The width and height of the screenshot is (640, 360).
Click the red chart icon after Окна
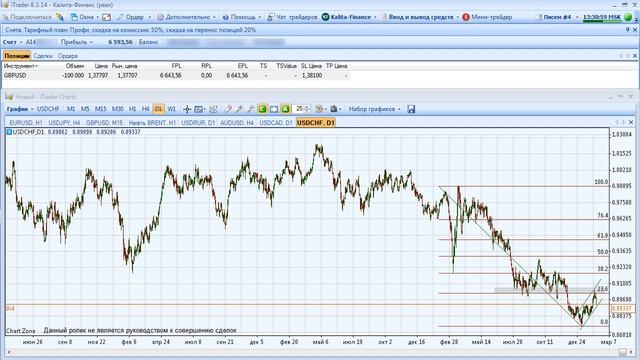point(107,17)
